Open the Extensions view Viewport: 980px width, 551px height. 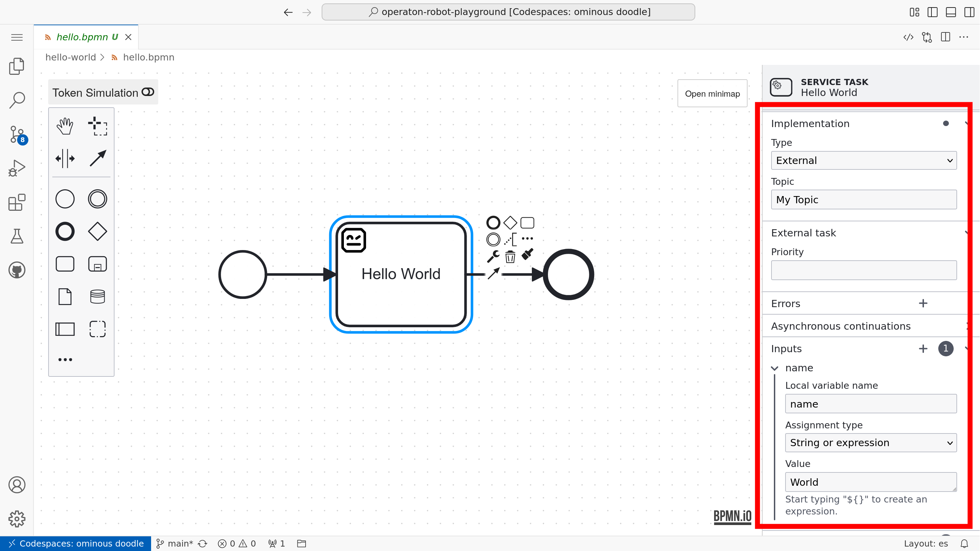tap(17, 202)
